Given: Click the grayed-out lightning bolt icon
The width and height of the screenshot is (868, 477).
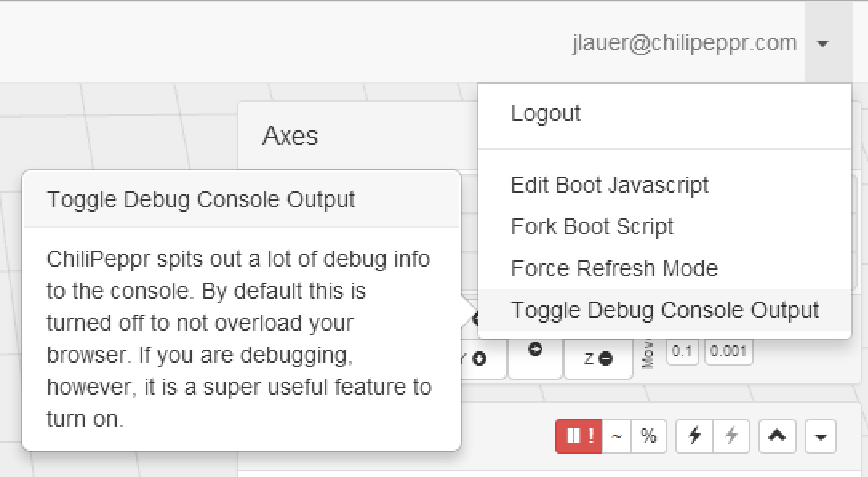Looking at the screenshot, I should click(730, 436).
